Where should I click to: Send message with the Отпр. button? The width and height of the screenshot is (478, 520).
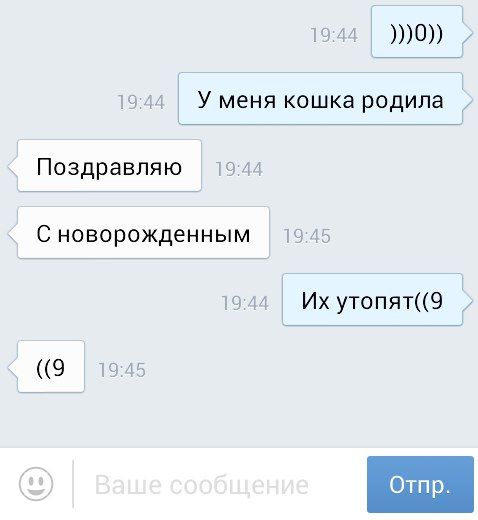click(420, 484)
